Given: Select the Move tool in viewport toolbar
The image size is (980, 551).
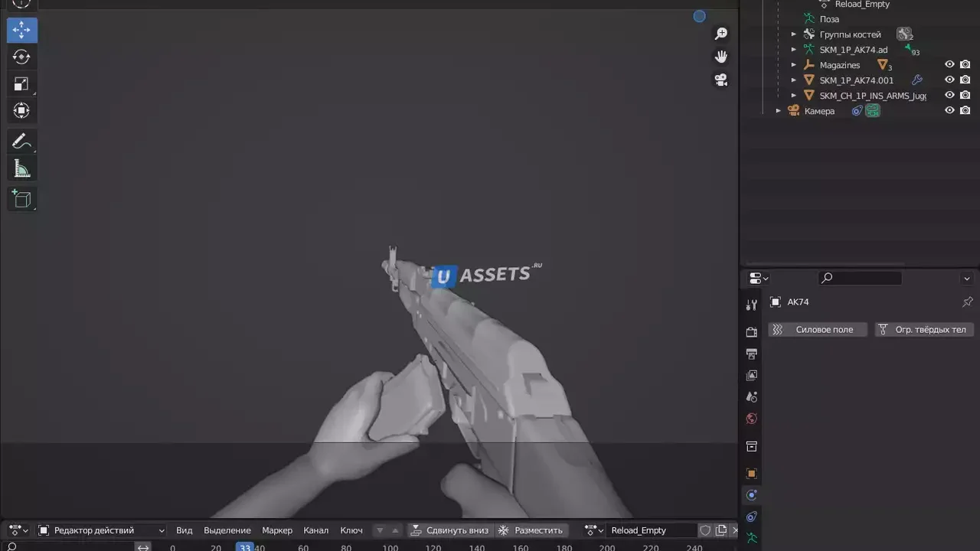Looking at the screenshot, I should (x=21, y=30).
